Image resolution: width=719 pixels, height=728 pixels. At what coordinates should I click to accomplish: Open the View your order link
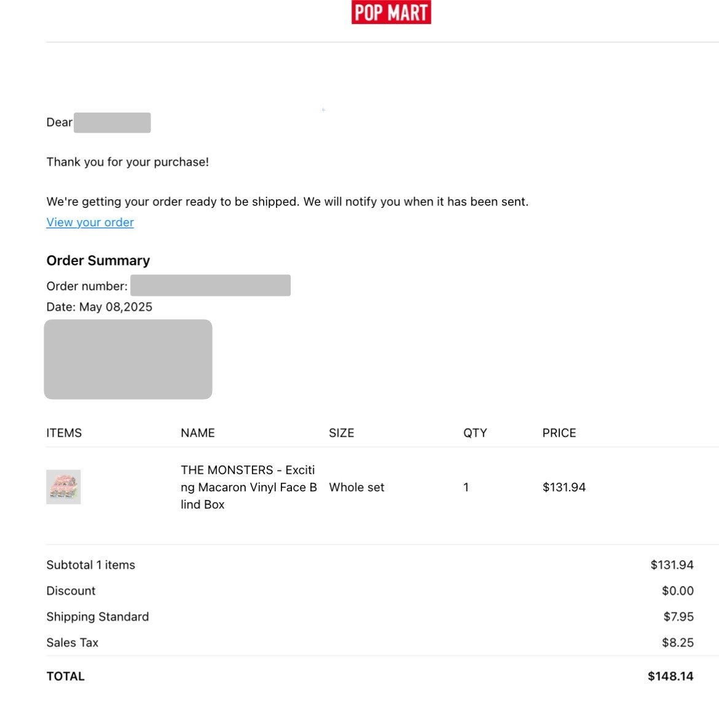[x=90, y=223]
